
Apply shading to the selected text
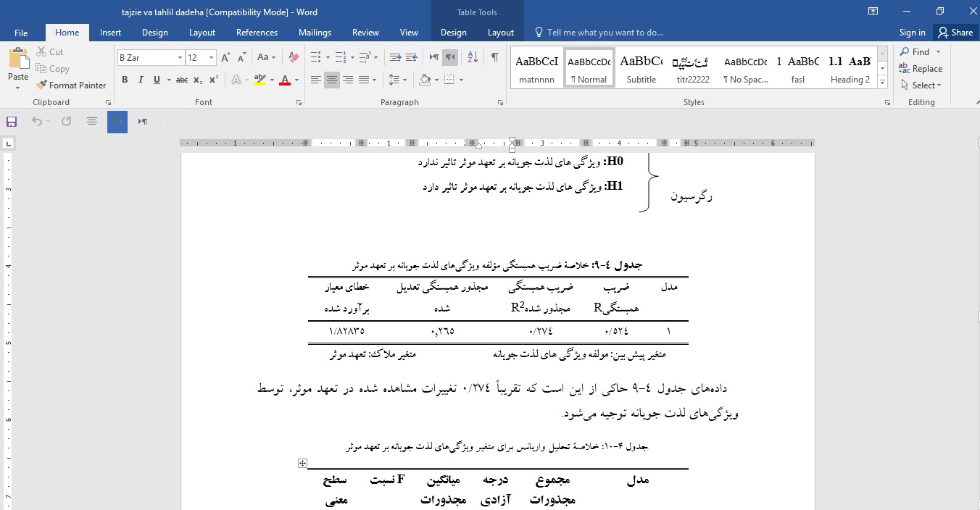pos(424,80)
